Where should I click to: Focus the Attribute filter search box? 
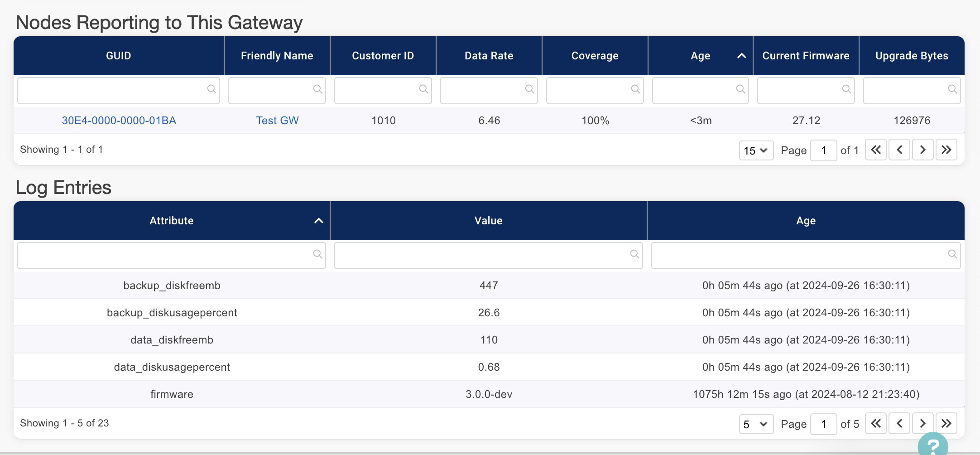[x=165, y=256]
